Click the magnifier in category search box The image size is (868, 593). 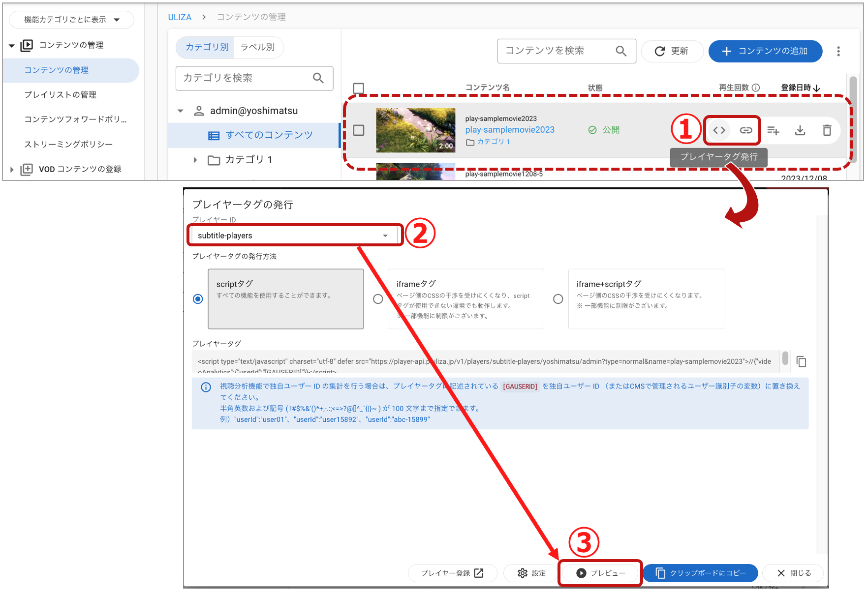click(x=318, y=78)
